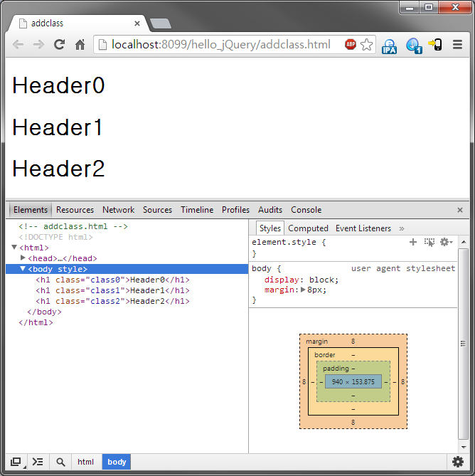Click the display property name

[x=282, y=280]
